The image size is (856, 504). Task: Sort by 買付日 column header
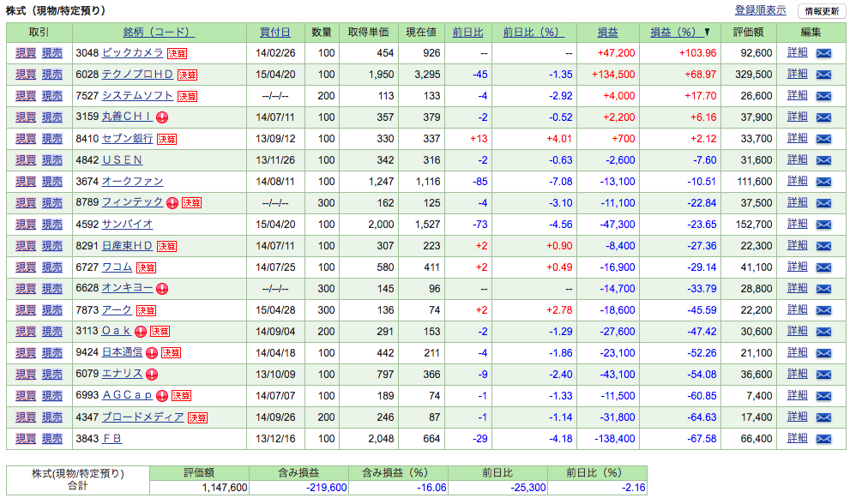(275, 33)
